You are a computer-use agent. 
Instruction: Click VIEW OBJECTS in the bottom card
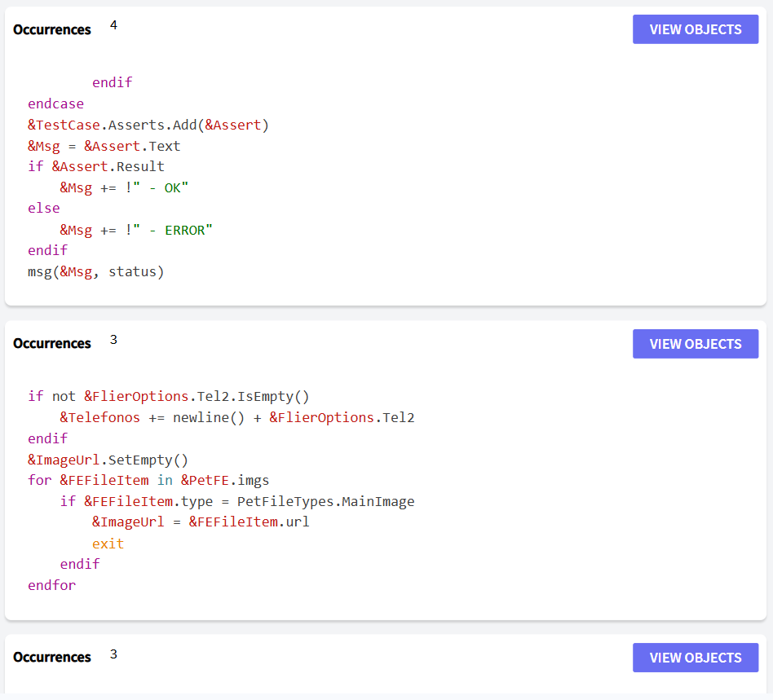point(695,657)
